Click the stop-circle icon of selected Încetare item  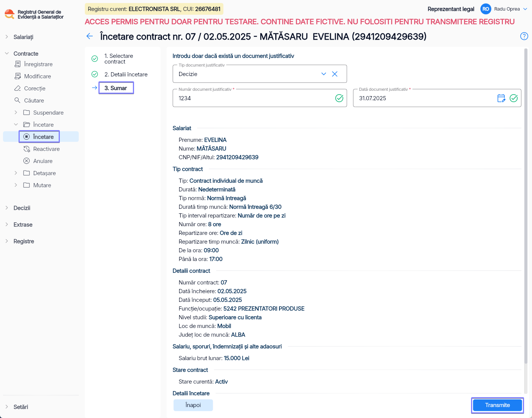(x=27, y=137)
